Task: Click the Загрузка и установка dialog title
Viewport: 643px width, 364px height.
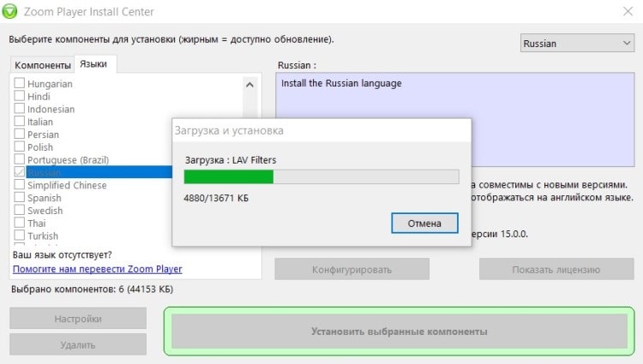Action: [229, 130]
